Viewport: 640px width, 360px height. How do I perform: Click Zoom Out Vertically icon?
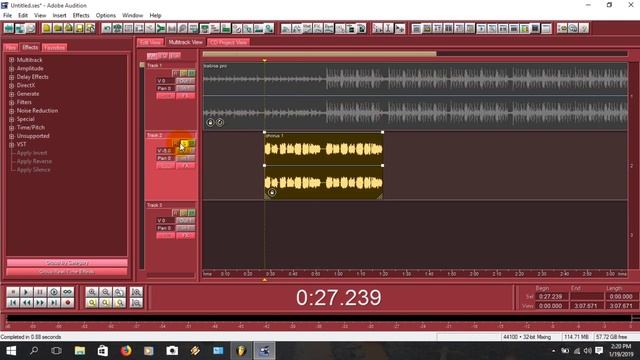pyautogui.click(x=136, y=302)
